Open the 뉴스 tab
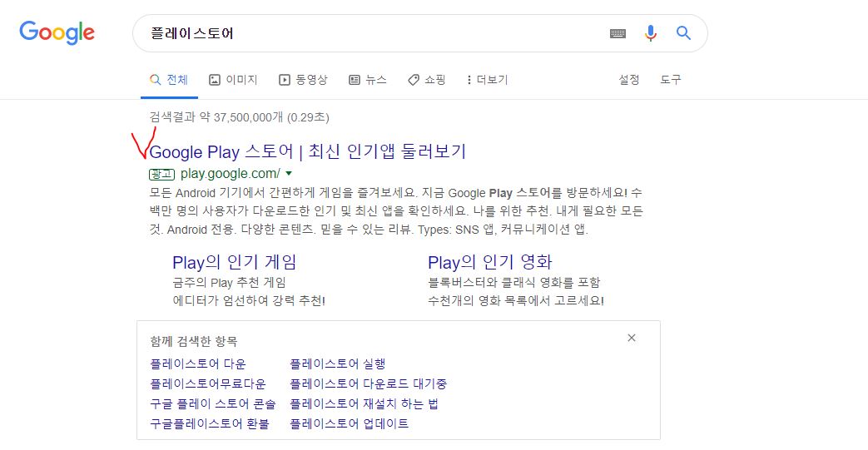This screenshot has height=450, width=868. click(x=368, y=80)
